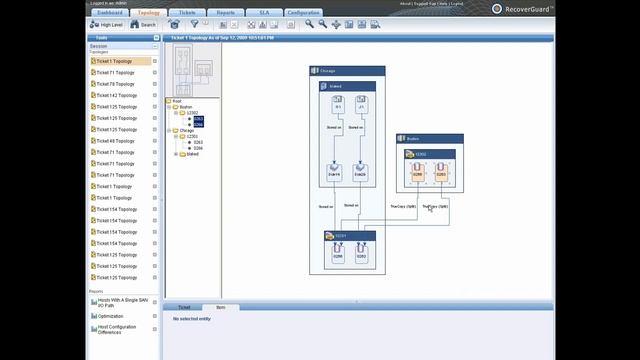This screenshot has height=360, width=640.
Task: Open the Configuration tab
Action: [303, 13]
